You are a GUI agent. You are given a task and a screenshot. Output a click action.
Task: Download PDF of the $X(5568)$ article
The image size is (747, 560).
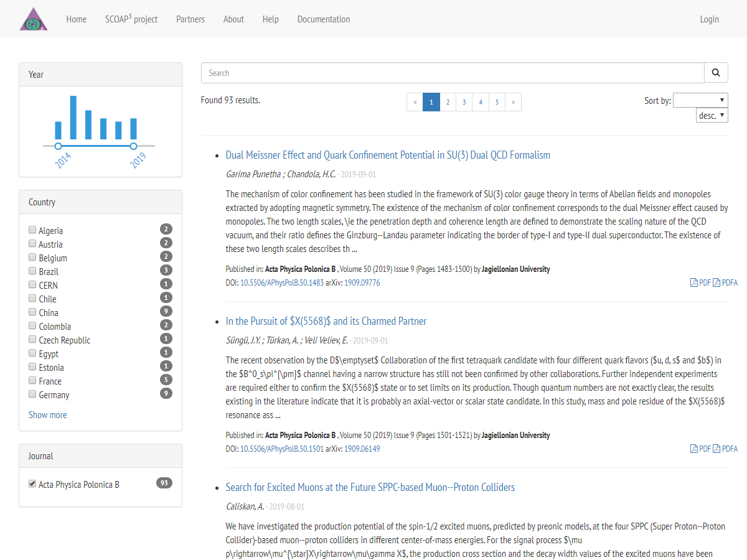coord(700,449)
